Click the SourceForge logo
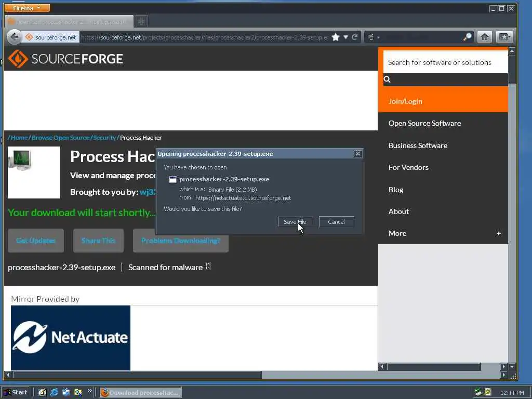 [65, 59]
